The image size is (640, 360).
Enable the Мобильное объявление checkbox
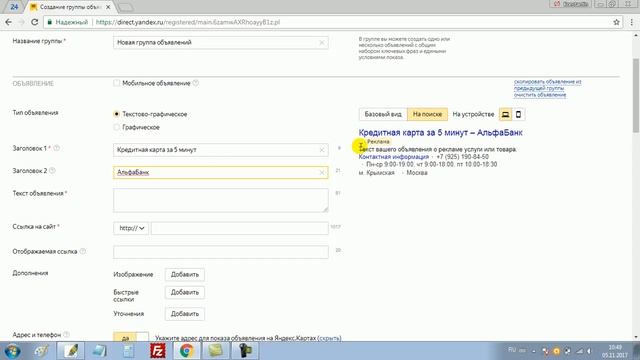(x=117, y=83)
